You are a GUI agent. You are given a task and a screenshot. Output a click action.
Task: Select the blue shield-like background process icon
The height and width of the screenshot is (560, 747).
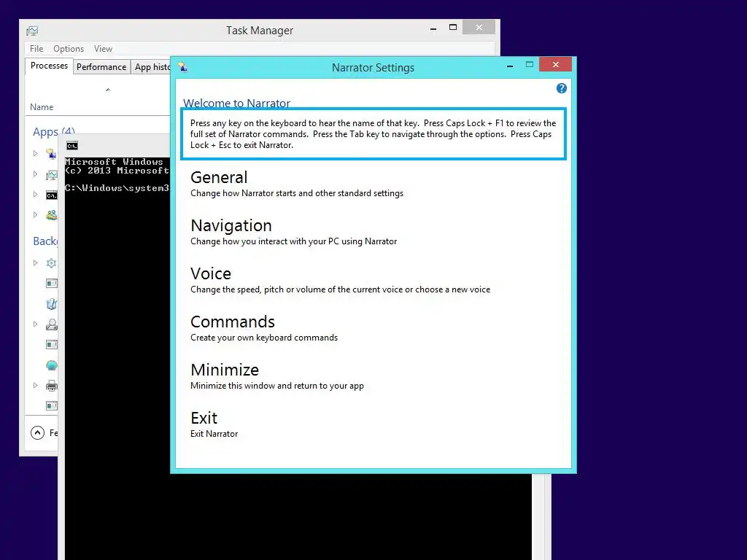52,304
